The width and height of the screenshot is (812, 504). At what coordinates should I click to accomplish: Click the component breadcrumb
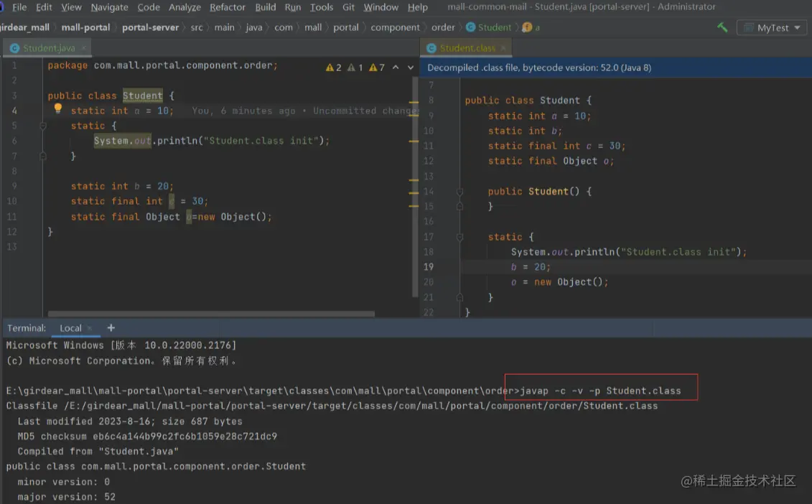point(395,27)
